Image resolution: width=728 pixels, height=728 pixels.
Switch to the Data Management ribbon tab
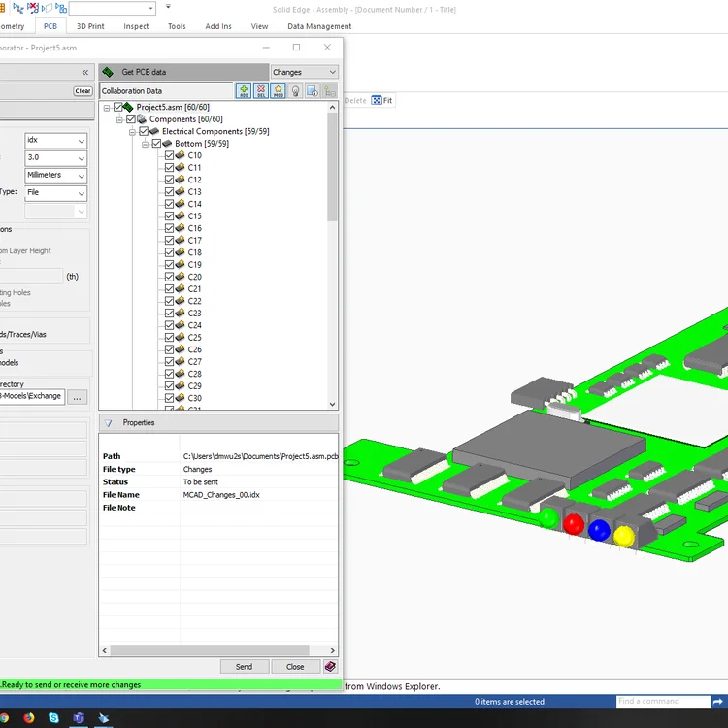pos(319,26)
